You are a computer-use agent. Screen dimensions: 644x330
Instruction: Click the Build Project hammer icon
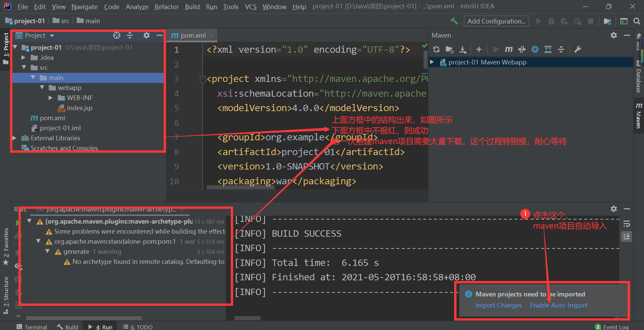pyautogui.click(x=454, y=21)
